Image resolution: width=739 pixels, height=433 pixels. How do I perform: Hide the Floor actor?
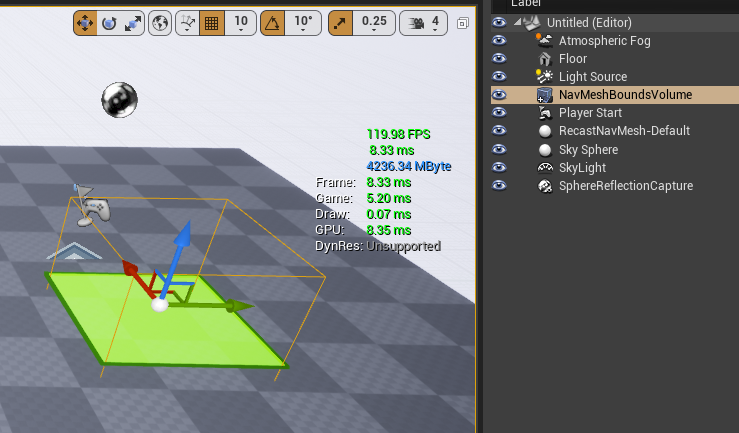499,58
